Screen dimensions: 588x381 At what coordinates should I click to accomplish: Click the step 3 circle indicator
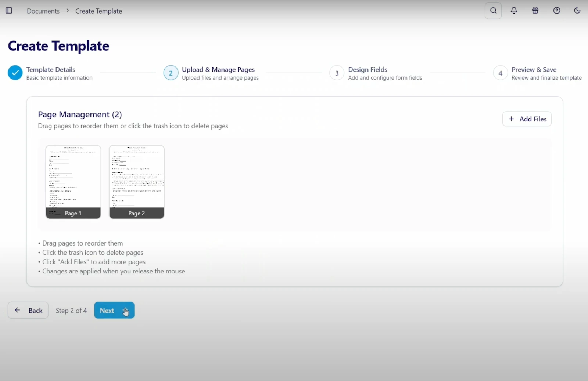tap(337, 73)
